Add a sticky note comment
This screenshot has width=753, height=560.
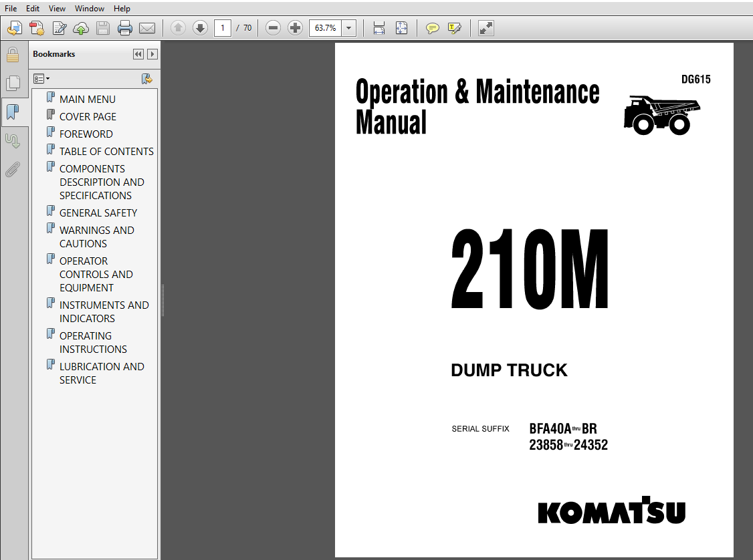(x=432, y=28)
